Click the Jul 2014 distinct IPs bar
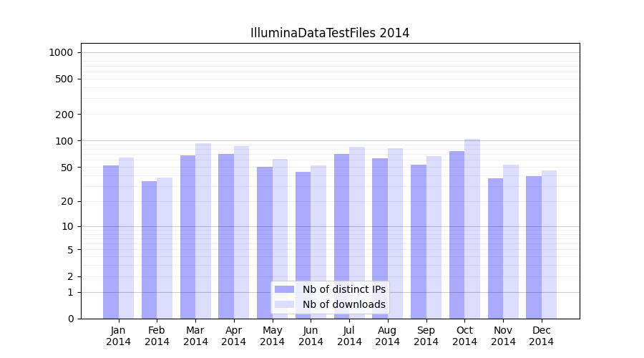This screenshot has width=644, height=358. tap(341, 236)
